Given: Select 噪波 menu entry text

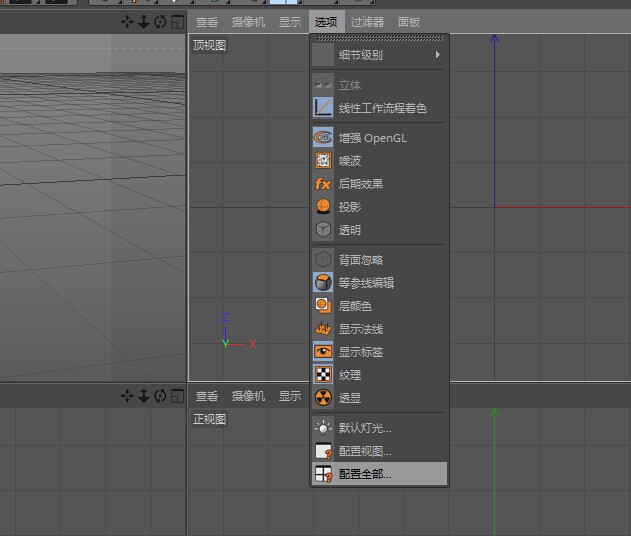Looking at the screenshot, I should [350, 161].
